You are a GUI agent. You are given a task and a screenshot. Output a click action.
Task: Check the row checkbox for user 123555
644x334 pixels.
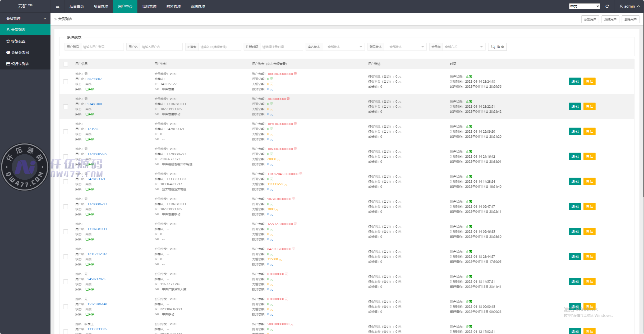pos(66,131)
